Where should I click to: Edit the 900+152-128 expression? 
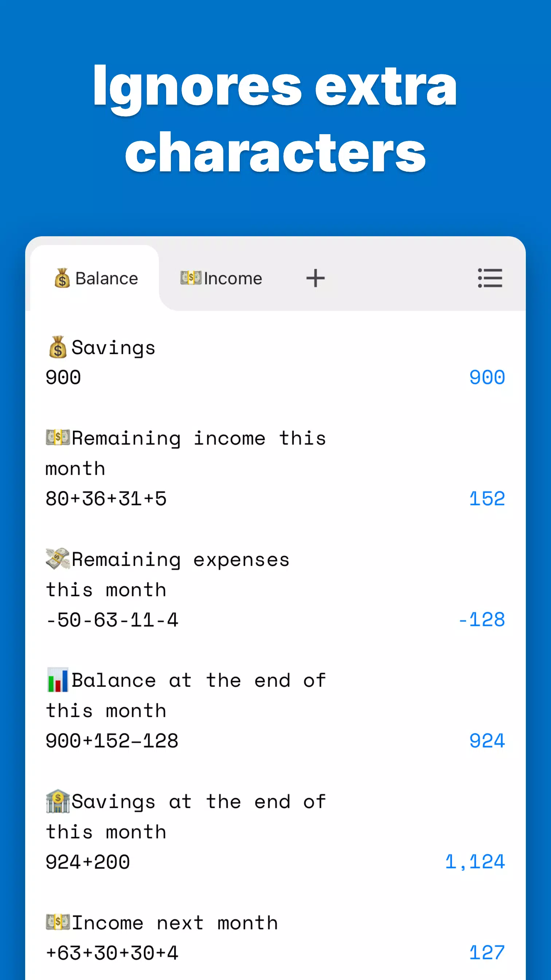pos(112,741)
